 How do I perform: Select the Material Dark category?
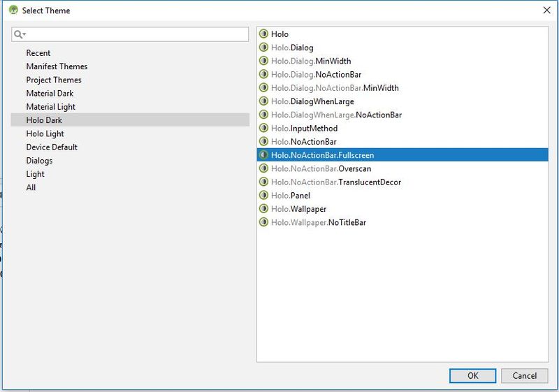[130, 94]
